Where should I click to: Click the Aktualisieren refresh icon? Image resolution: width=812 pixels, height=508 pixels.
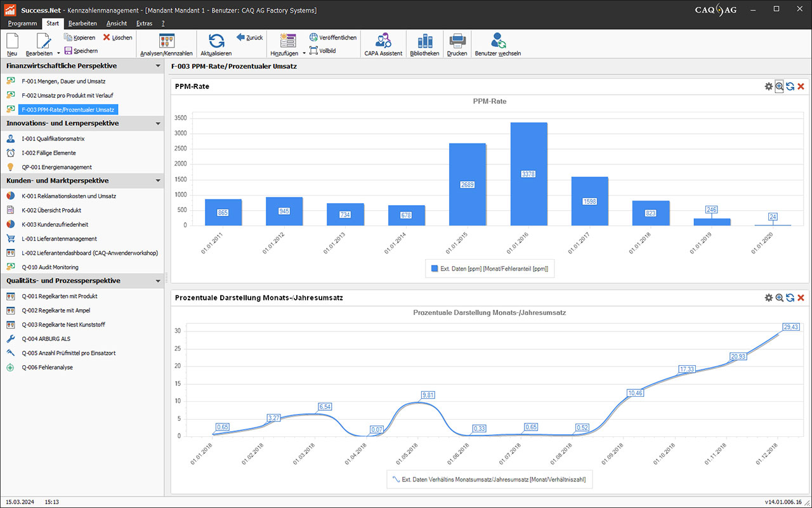tap(216, 41)
